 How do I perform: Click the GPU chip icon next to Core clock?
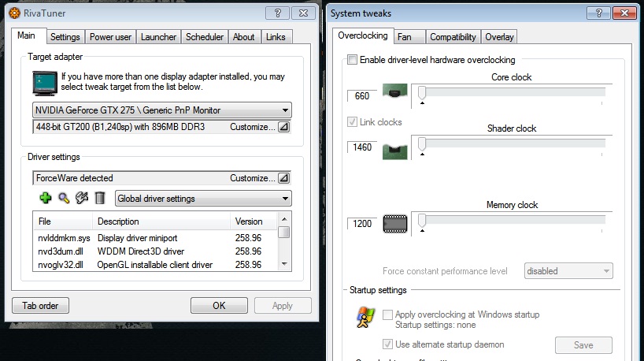click(x=394, y=91)
